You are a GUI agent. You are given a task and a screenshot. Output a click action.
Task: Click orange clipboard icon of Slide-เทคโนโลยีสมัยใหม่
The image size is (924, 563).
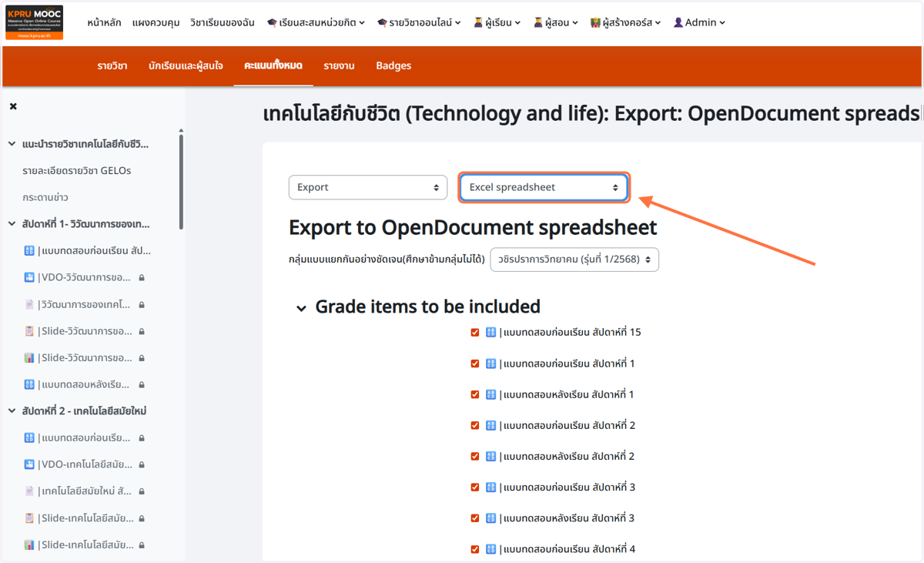(29, 518)
